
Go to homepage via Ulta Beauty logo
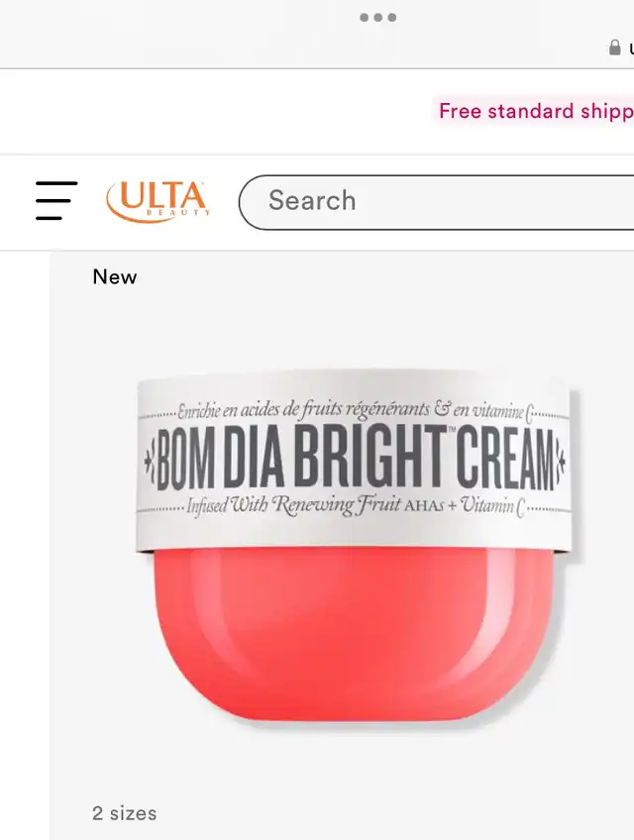coord(158,201)
